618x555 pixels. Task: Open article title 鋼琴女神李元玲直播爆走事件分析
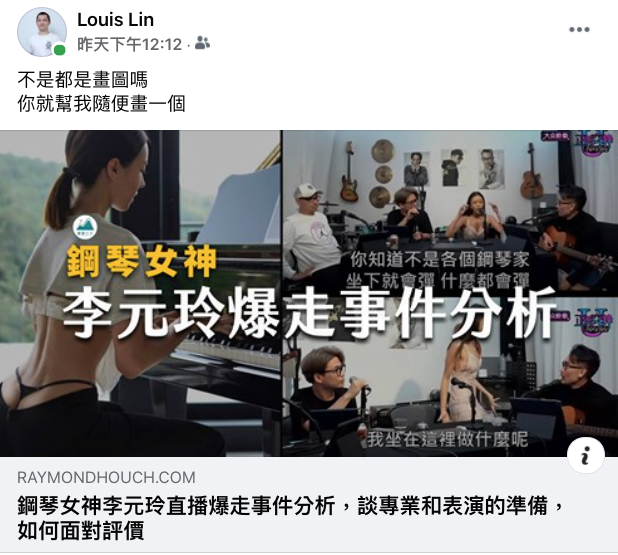click(176, 506)
